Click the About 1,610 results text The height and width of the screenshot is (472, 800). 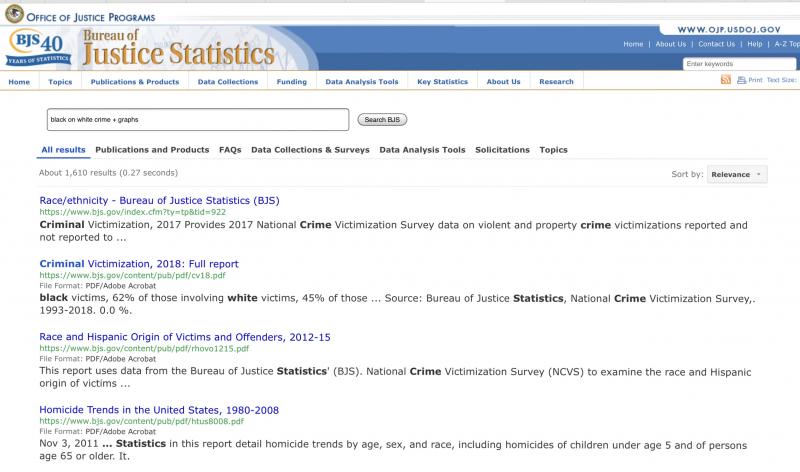108,173
